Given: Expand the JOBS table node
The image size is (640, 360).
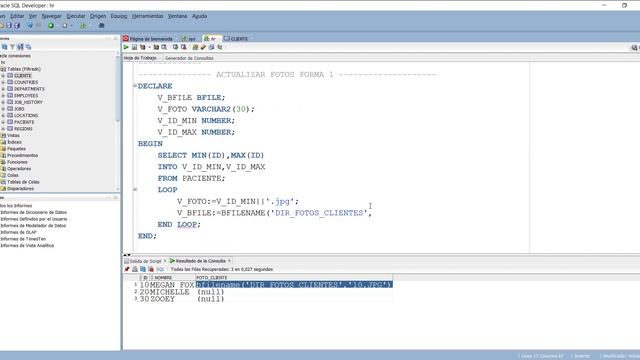Looking at the screenshot, I should 3,109.
